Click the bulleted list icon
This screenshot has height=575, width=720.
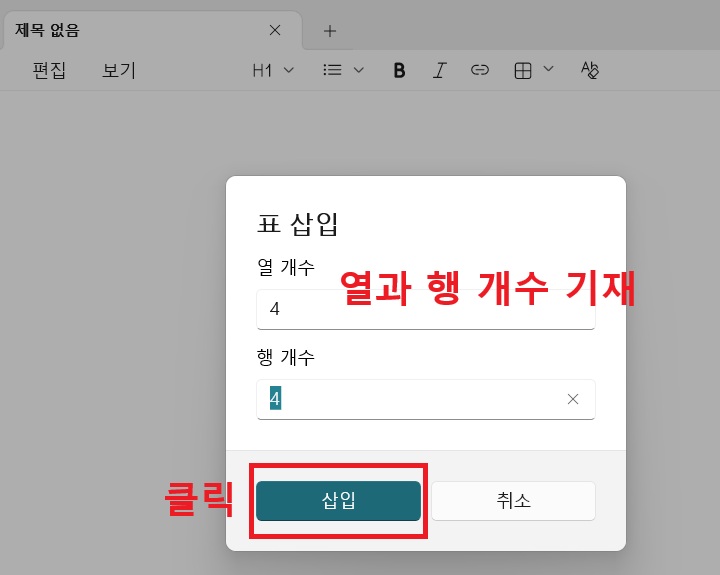(x=332, y=70)
